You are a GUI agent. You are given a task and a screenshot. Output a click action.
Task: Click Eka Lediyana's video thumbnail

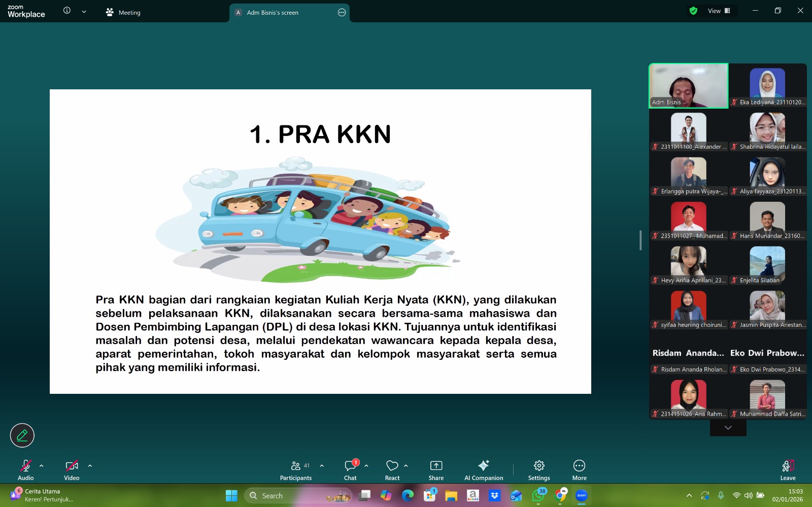[767, 85]
